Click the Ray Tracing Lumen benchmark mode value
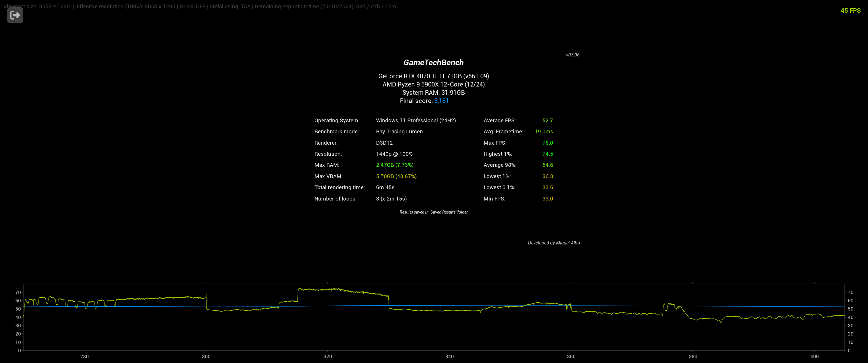The width and height of the screenshot is (868, 363). click(x=399, y=132)
